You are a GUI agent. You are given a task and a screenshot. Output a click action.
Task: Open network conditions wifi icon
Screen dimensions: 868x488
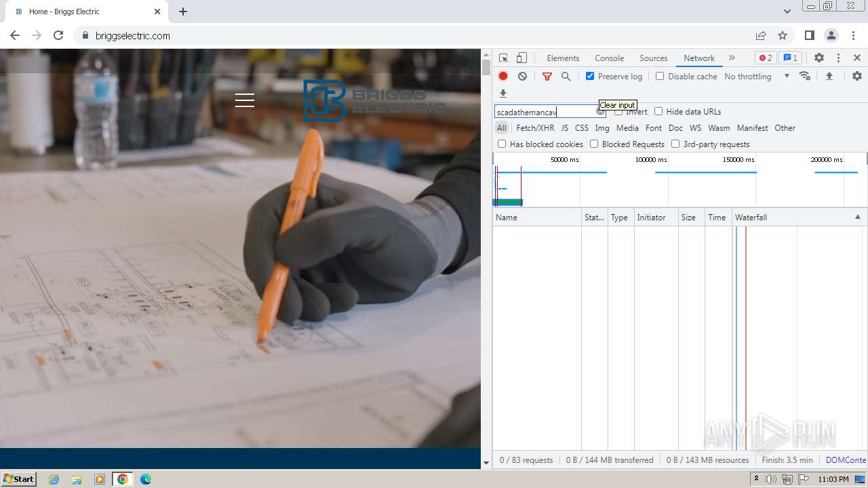tap(805, 76)
